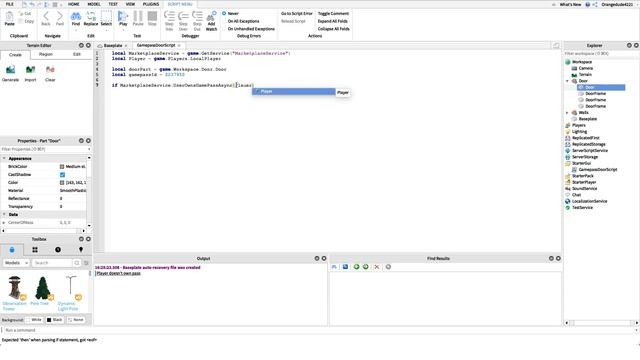640x360 pixels.
Task: Open the Replace tool
Action: click(91, 19)
